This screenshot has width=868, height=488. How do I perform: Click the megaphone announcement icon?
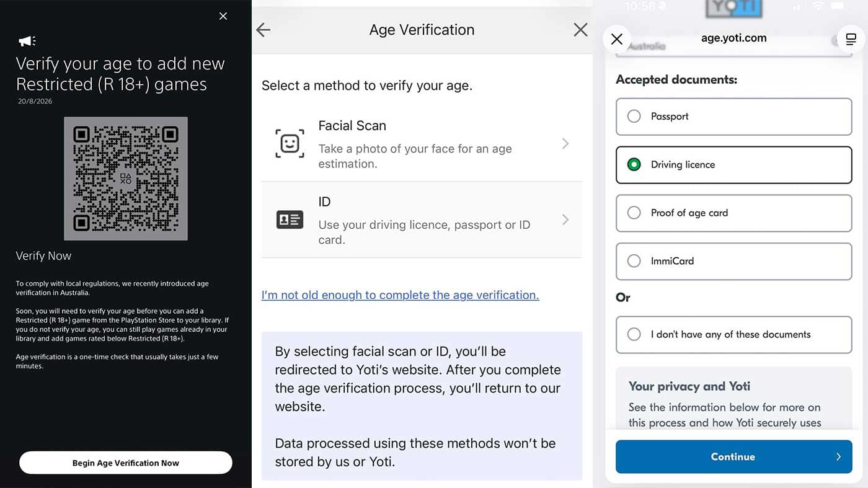pyautogui.click(x=27, y=41)
